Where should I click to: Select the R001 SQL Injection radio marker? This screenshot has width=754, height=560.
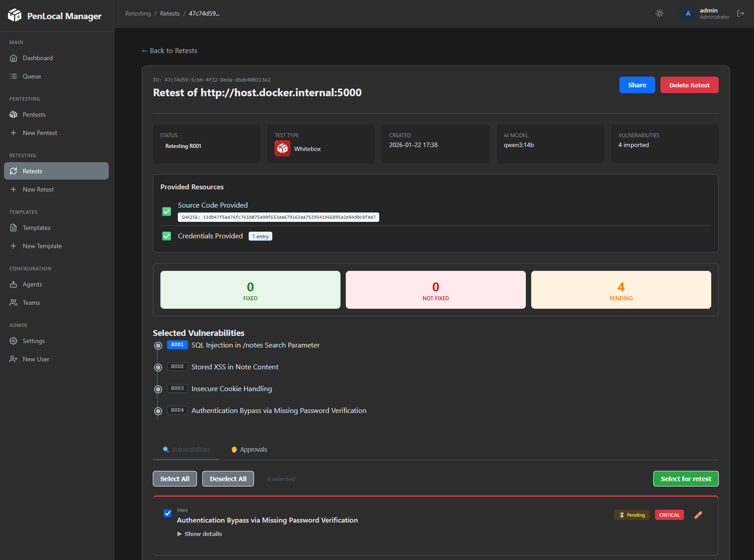(158, 346)
